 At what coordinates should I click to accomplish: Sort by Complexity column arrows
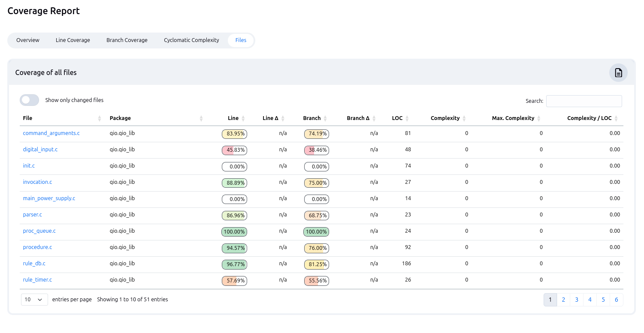coord(464,118)
